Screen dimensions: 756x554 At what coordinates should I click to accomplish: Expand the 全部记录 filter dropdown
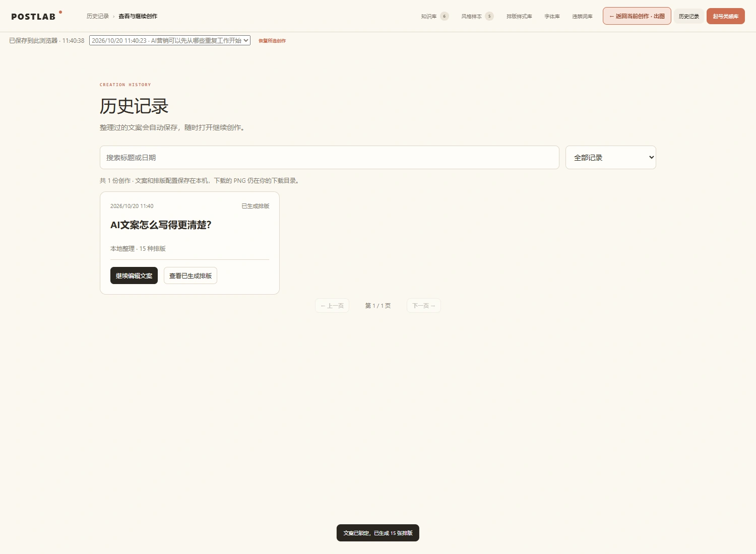(610, 158)
